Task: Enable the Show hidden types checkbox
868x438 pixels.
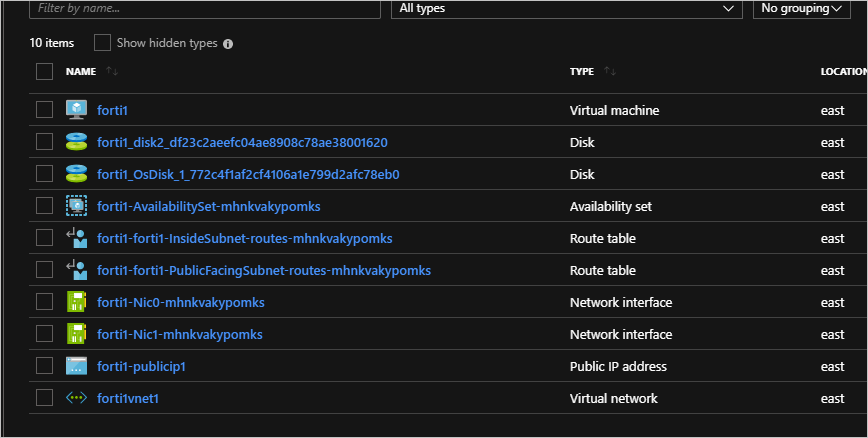Action: (x=102, y=43)
